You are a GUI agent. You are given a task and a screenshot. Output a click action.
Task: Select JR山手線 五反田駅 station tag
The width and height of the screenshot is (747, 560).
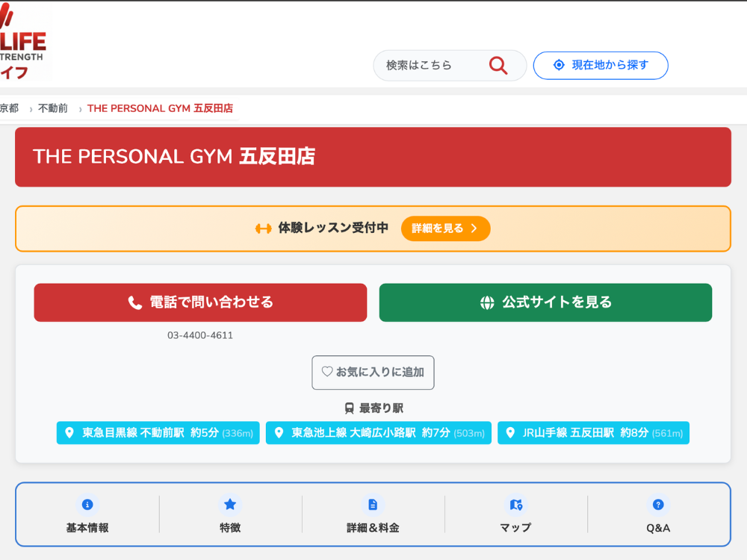[x=593, y=433]
